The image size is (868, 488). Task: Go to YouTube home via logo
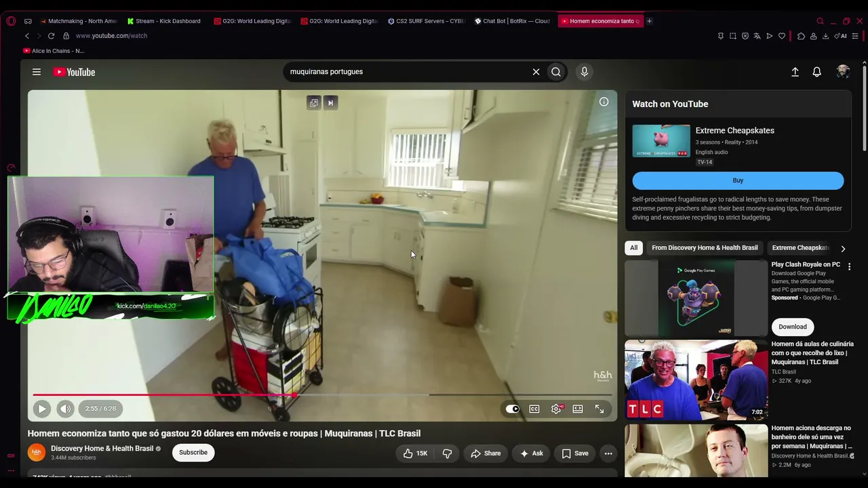click(74, 72)
